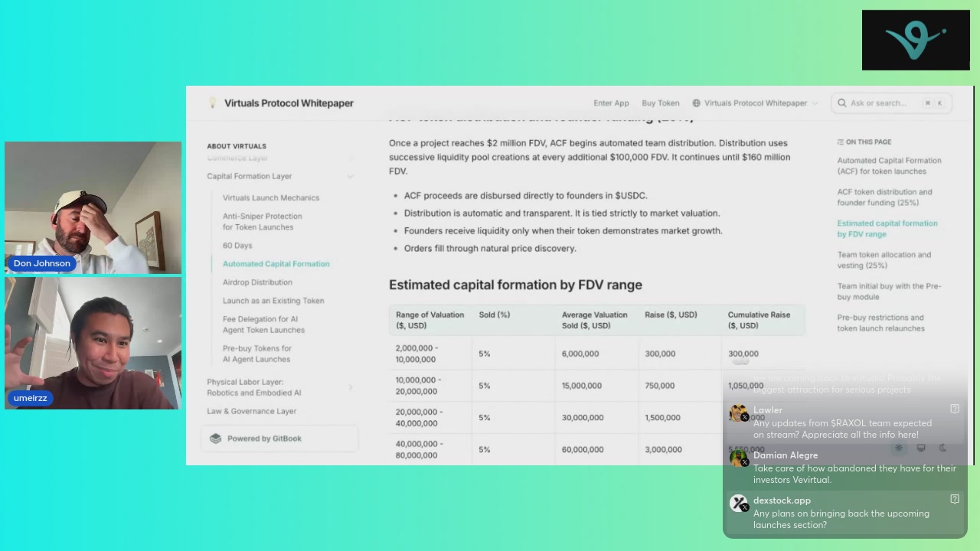Open Airdrop Distribution sidebar page
Screen dimensions: 980x551
click(x=257, y=282)
